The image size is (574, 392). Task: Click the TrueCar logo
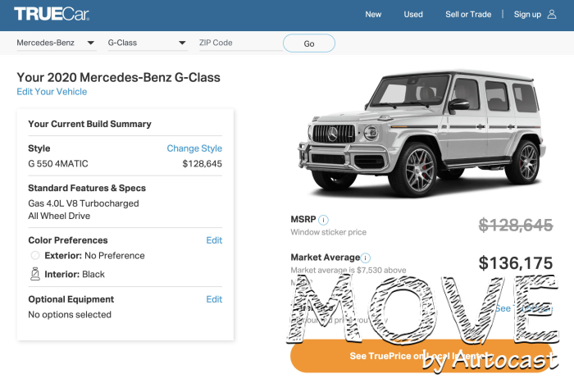(x=52, y=14)
